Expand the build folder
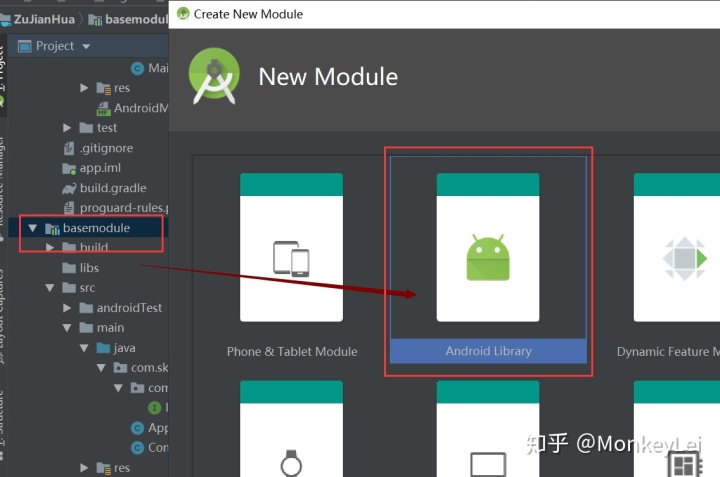This screenshot has width=720, height=477. (50, 247)
